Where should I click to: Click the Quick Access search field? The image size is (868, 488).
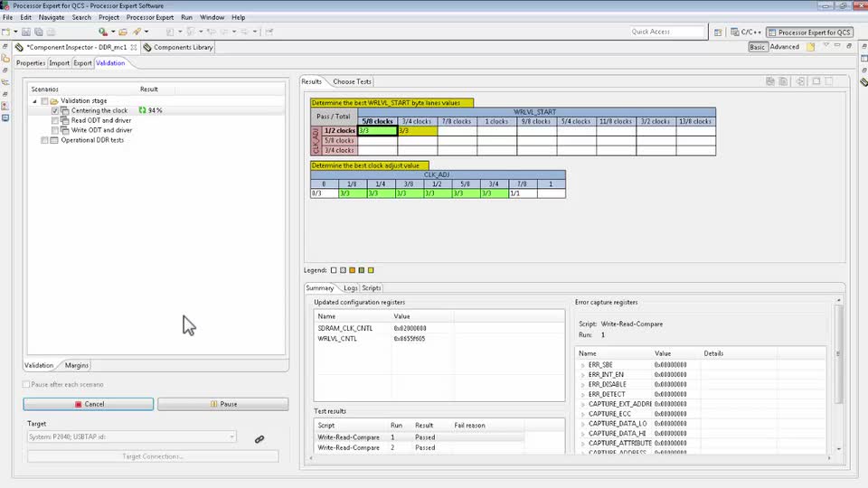click(667, 32)
